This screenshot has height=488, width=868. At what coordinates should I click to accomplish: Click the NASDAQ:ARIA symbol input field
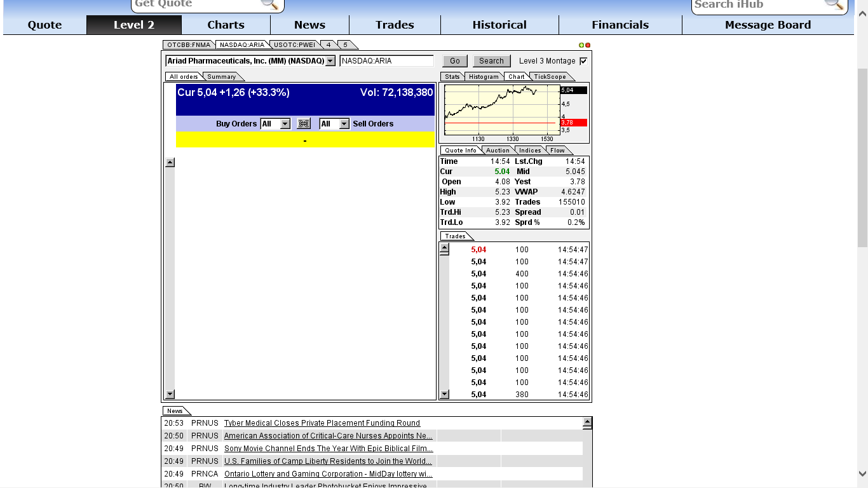pos(386,60)
